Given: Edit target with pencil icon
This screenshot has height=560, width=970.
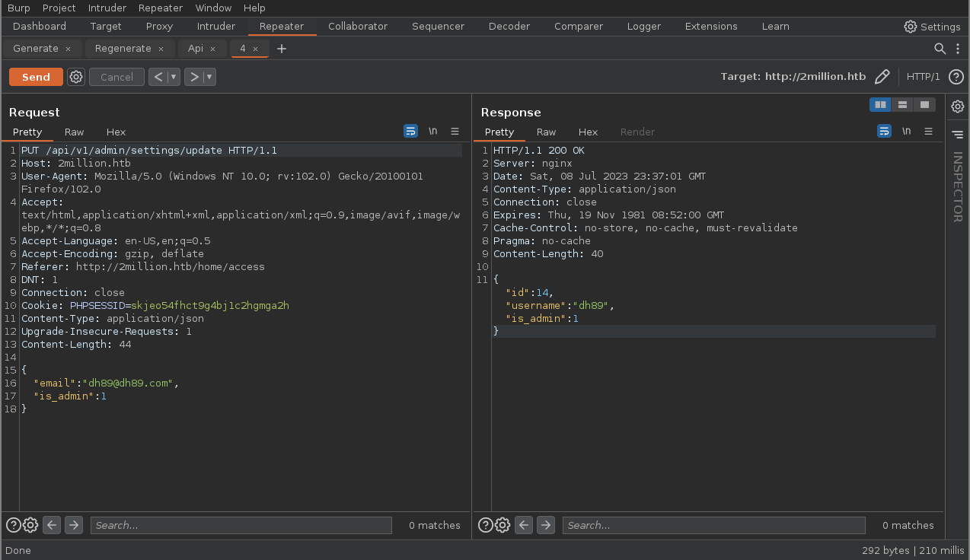Looking at the screenshot, I should (882, 77).
